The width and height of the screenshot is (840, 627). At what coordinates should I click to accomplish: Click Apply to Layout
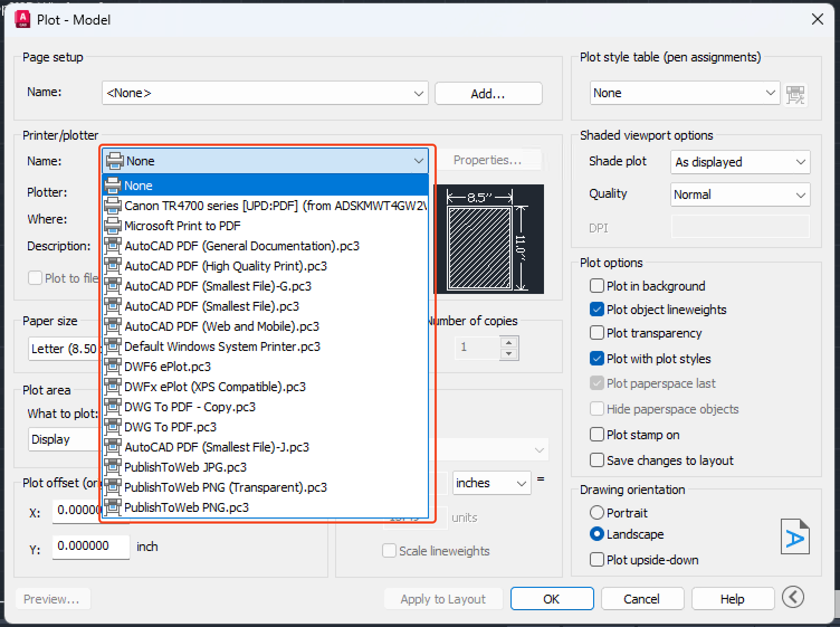[443, 598]
